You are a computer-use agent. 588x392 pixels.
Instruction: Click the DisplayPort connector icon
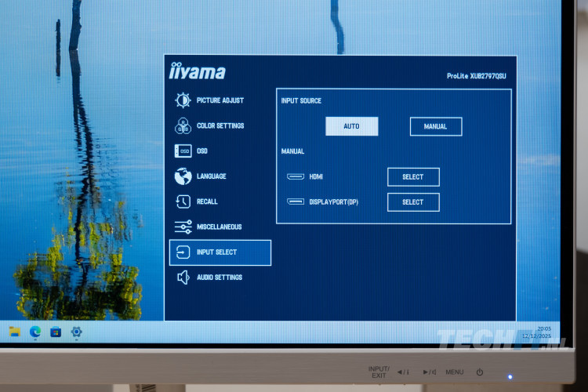tap(296, 202)
